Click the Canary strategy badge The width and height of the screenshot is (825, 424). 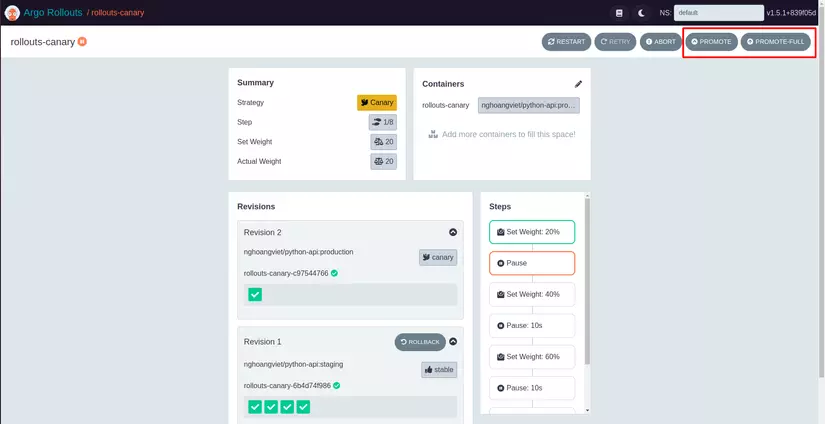tap(377, 103)
